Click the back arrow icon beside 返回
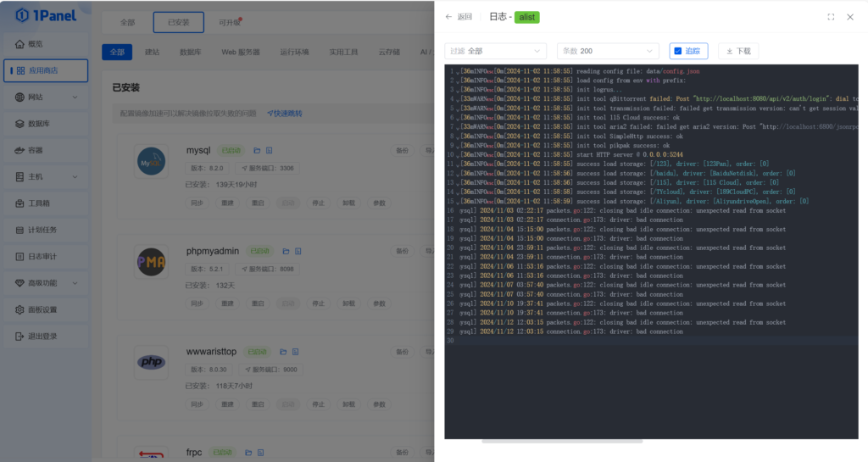The image size is (868, 462). click(x=448, y=17)
